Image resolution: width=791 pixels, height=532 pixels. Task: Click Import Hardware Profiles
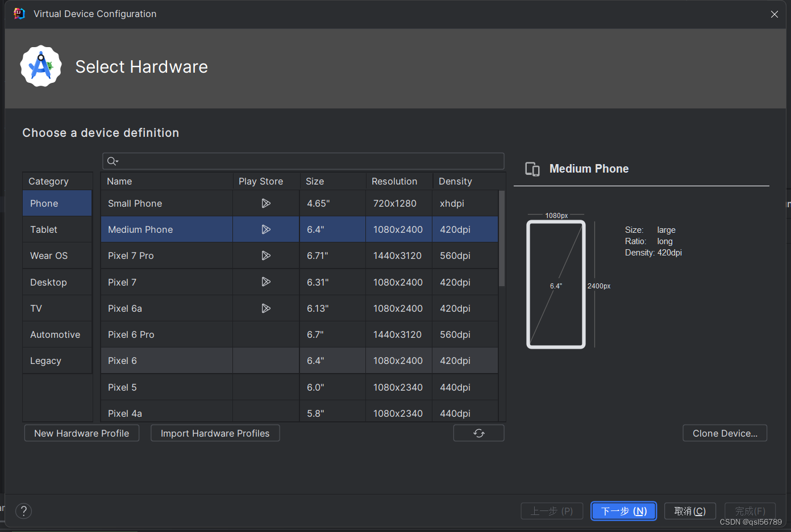tap(215, 433)
